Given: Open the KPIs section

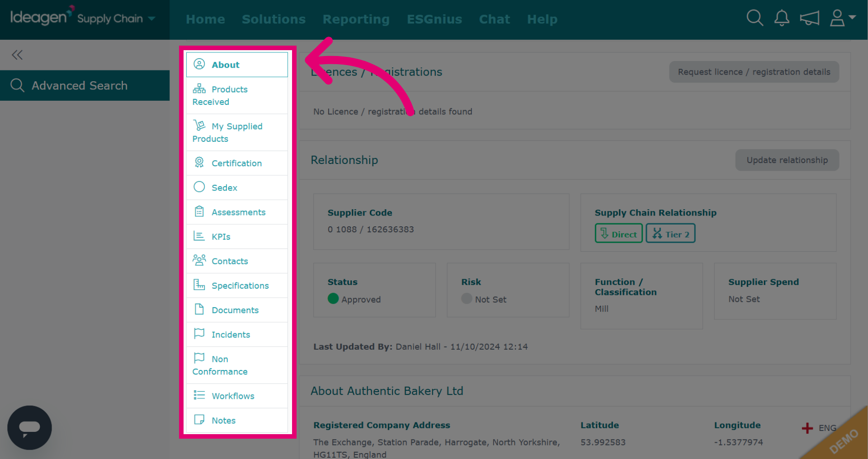Looking at the screenshot, I should (x=237, y=236).
